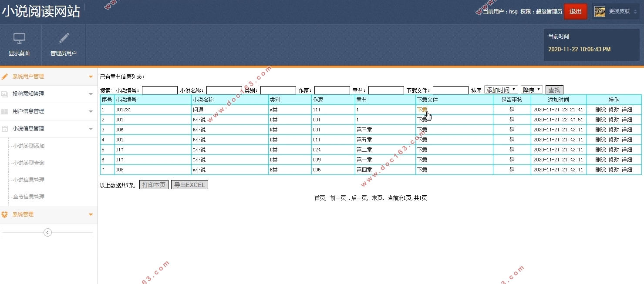Screen dimensions: 644x284
Task: Go to 末页 last page link
Action: tap(377, 198)
